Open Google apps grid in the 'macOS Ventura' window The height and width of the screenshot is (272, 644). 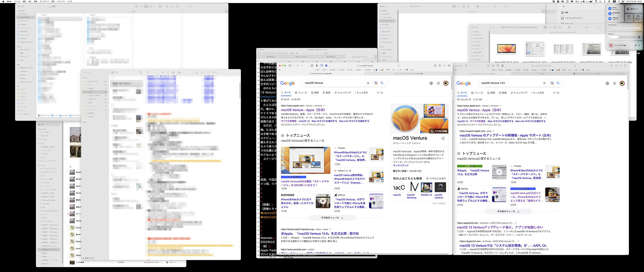pos(438,83)
